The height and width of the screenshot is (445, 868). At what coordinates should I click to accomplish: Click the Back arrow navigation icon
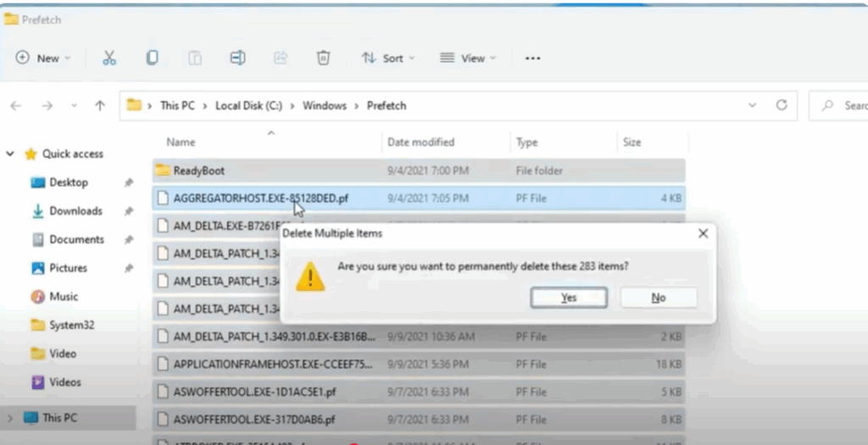(x=16, y=106)
